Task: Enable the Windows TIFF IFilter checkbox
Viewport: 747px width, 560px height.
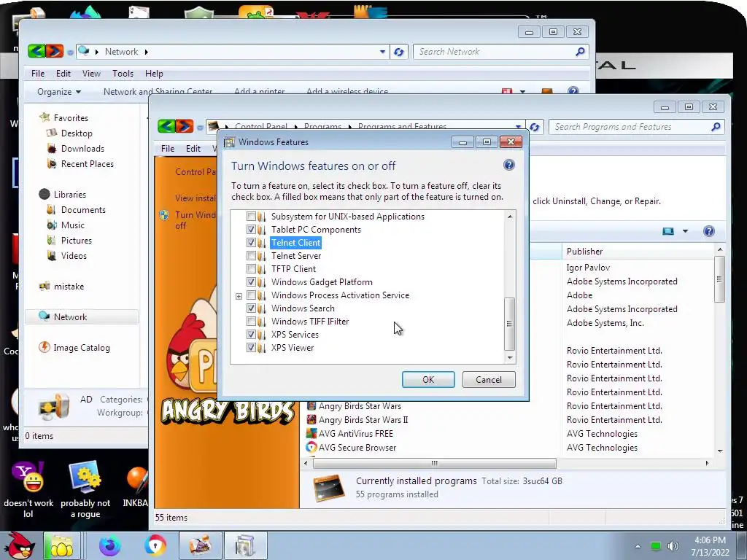Action: click(x=251, y=322)
